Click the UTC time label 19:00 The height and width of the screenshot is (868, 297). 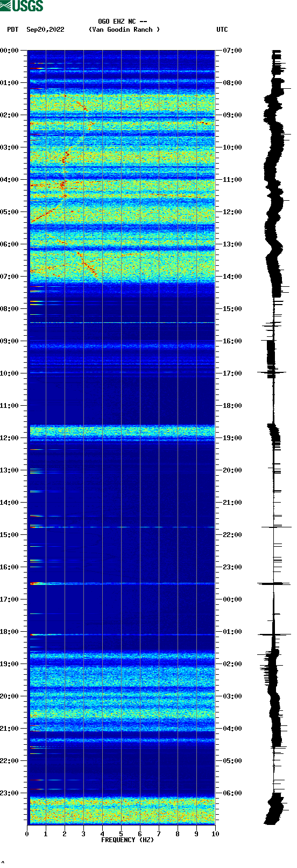click(x=232, y=438)
